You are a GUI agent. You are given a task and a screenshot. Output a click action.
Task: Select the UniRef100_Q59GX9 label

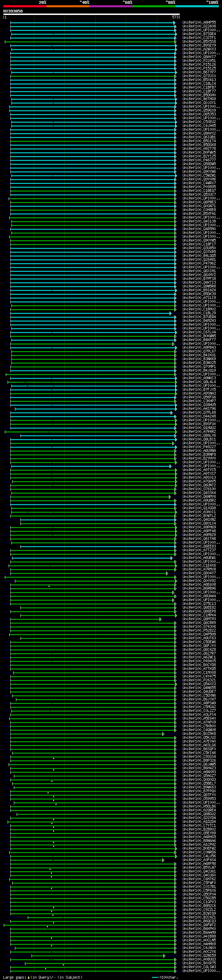point(199,110)
